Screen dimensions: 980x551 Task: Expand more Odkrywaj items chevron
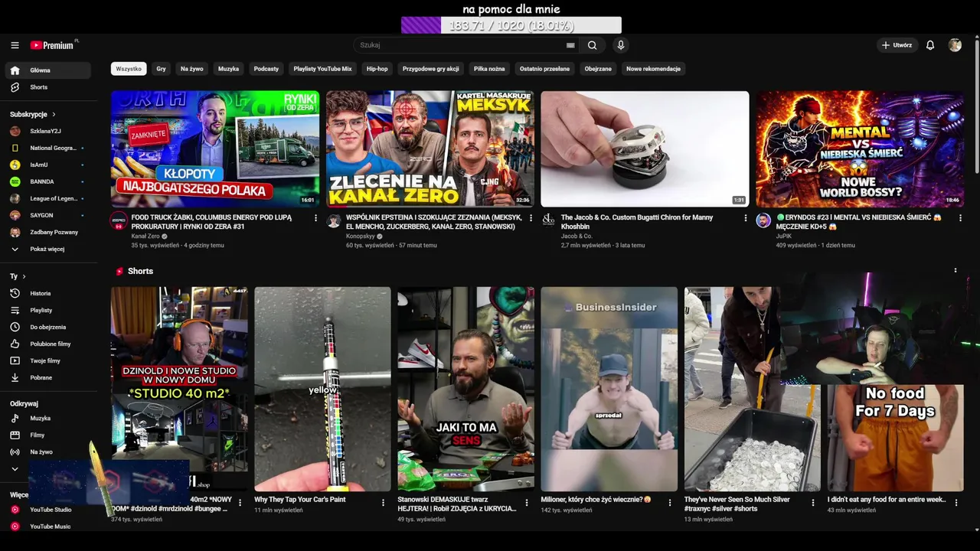tap(15, 468)
